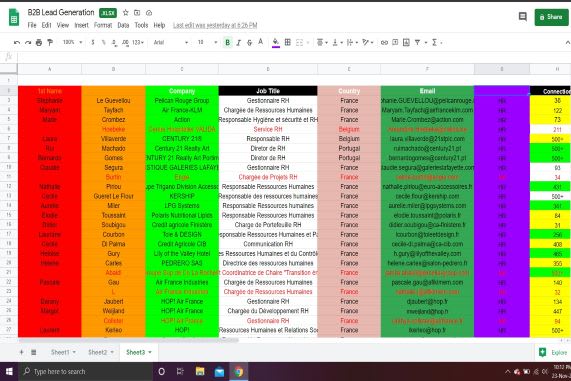
Task: Collapse the toolbar with the up chevron
Action: [x=567, y=43]
